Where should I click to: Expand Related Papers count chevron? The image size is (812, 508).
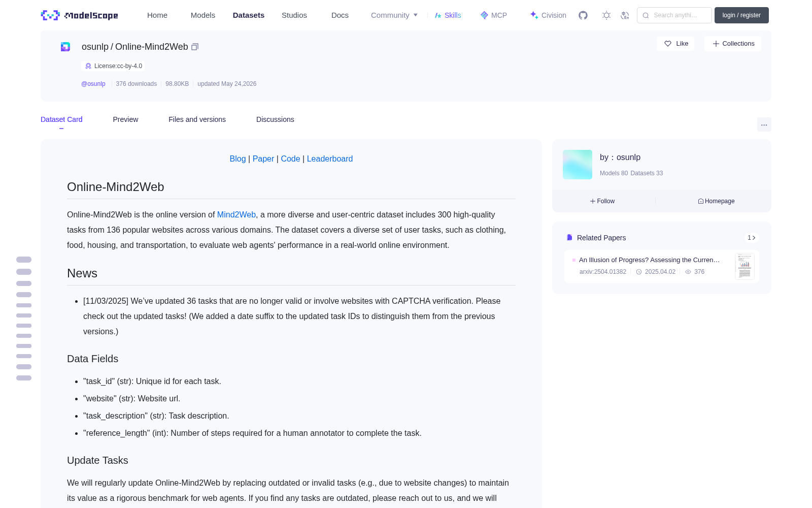[752, 238]
